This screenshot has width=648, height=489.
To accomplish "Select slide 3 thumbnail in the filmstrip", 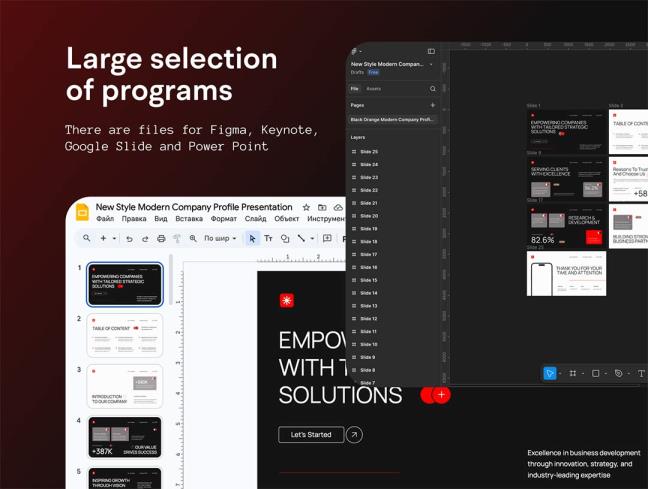I will click(125, 387).
